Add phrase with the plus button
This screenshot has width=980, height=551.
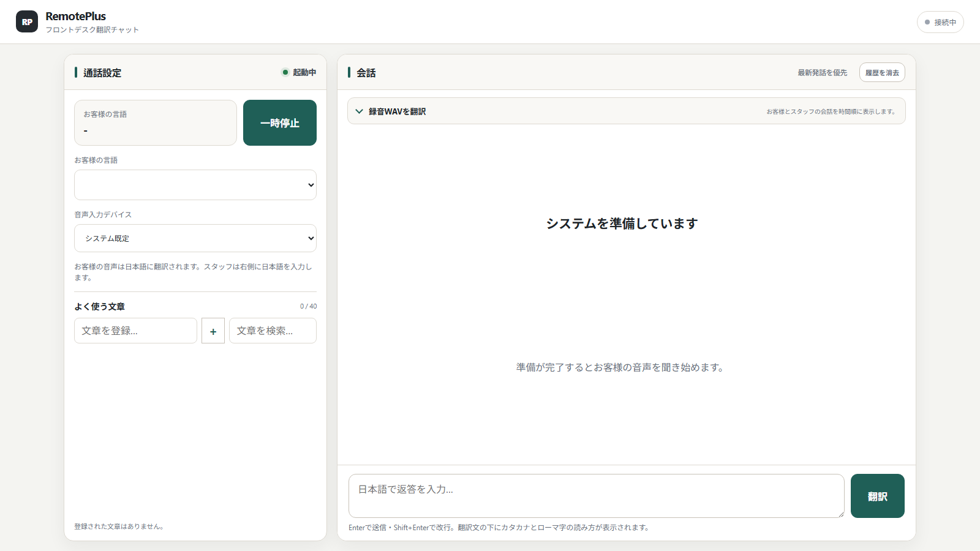(x=213, y=331)
